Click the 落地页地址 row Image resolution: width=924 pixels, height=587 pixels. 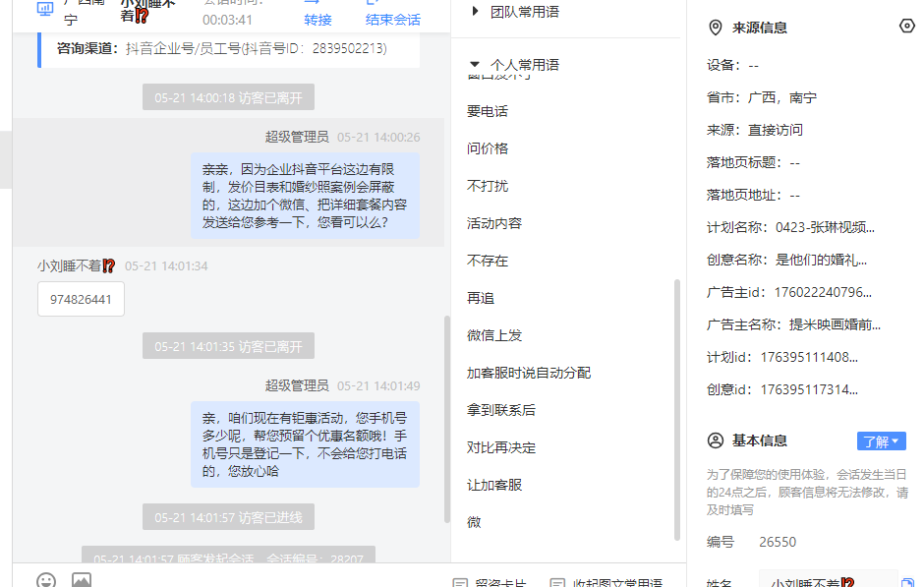point(753,195)
